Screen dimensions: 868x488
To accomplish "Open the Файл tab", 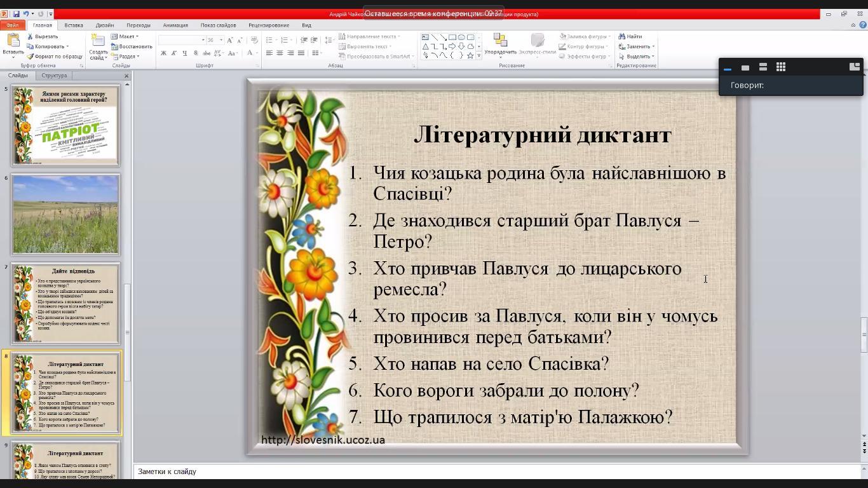I will coord(12,25).
